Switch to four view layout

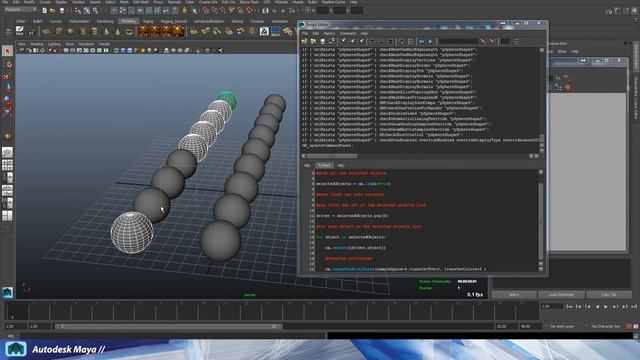[7, 165]
